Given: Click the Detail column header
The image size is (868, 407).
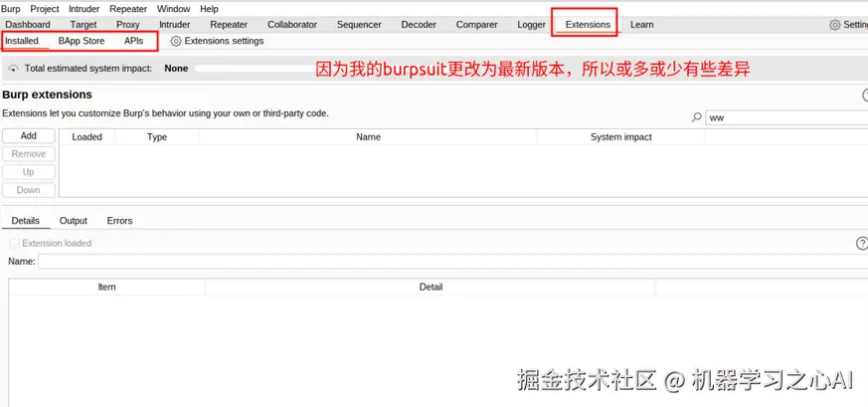Looking at the screenshot, I should point(431,287).
